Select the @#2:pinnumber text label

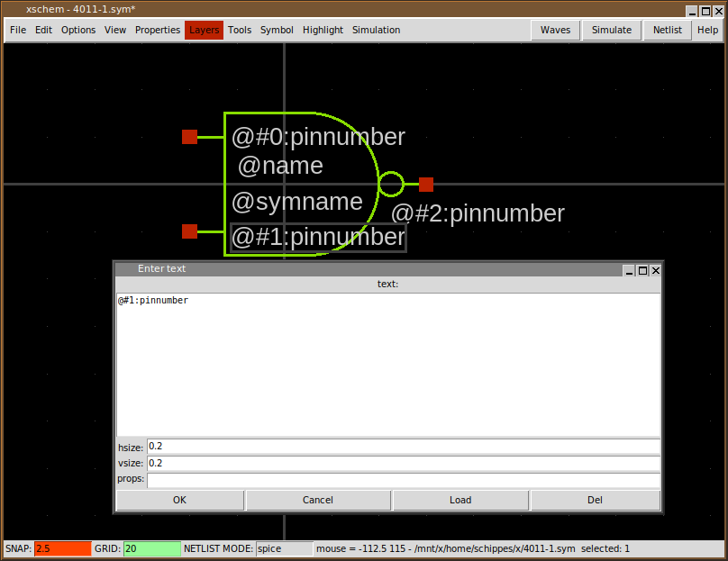478,213
